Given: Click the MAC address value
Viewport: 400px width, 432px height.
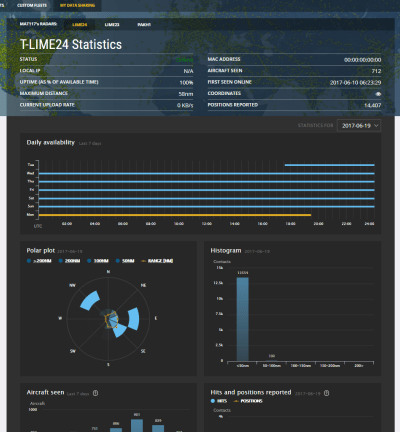Looking at the screenshot, I should 363,60.
